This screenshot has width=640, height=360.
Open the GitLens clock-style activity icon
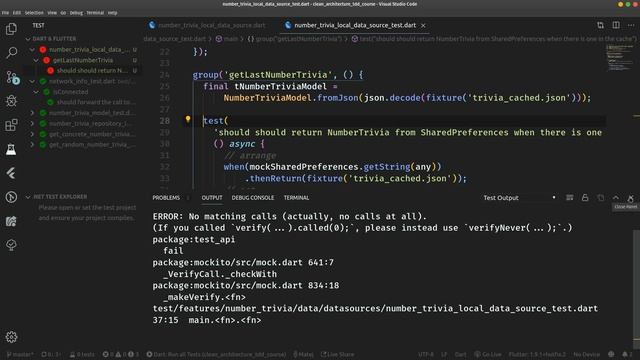[x=11, y=197]
